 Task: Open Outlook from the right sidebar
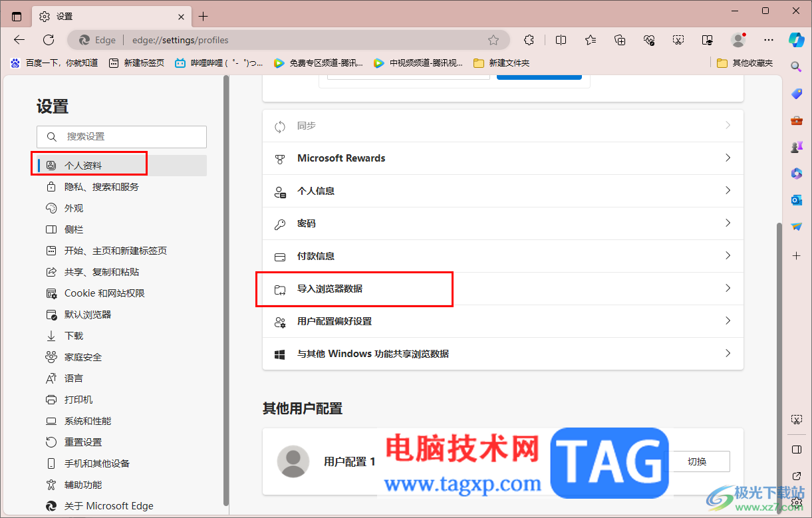tap(796, 199)
